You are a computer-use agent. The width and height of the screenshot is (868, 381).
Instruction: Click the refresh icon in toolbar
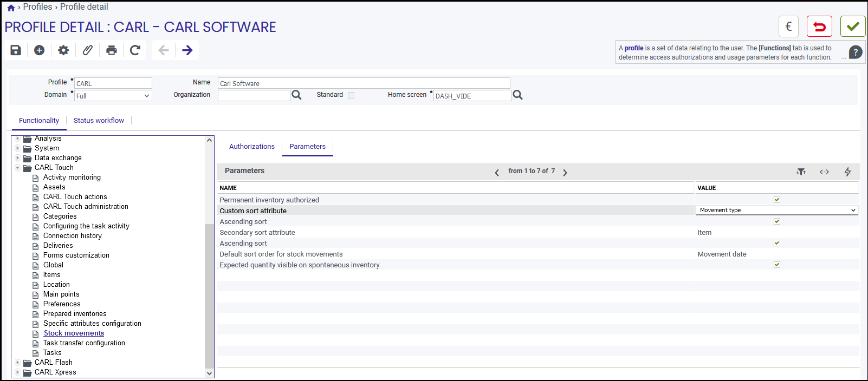(x=135, y=50)
